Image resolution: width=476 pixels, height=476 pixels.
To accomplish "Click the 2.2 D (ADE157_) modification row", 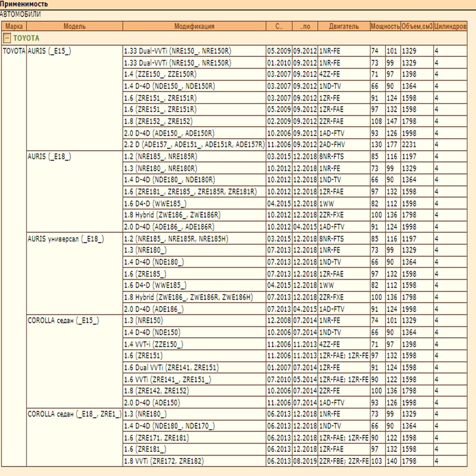I will tap(194, 145).
